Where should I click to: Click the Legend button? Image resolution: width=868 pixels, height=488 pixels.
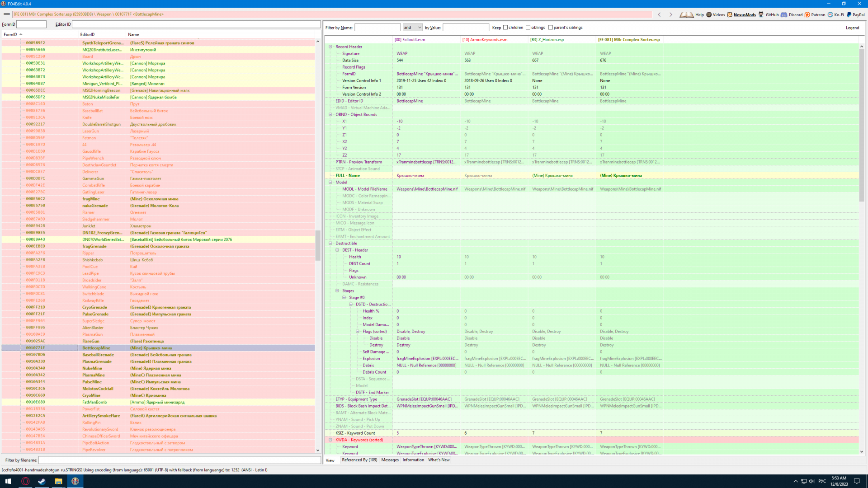pos(852,28)
